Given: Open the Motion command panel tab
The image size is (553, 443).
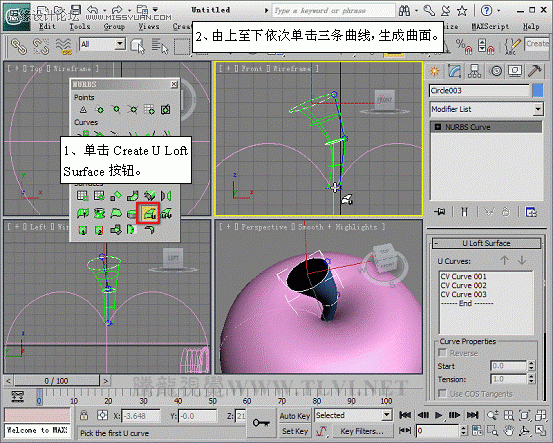Looking at the screenshot, I should [x=496, y=71].
